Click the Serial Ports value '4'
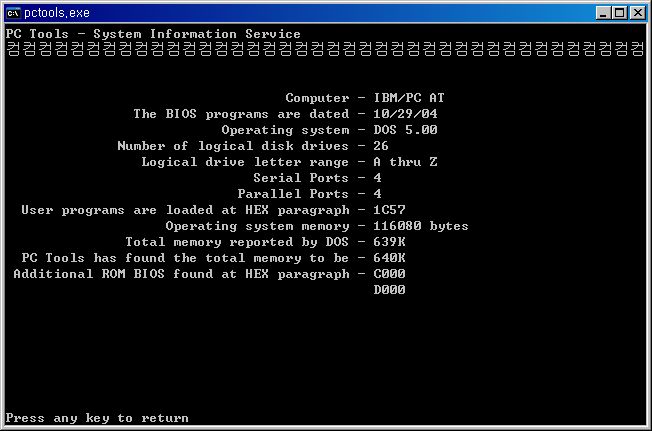The width and height of the screenshot is (652, 431). 377,178
